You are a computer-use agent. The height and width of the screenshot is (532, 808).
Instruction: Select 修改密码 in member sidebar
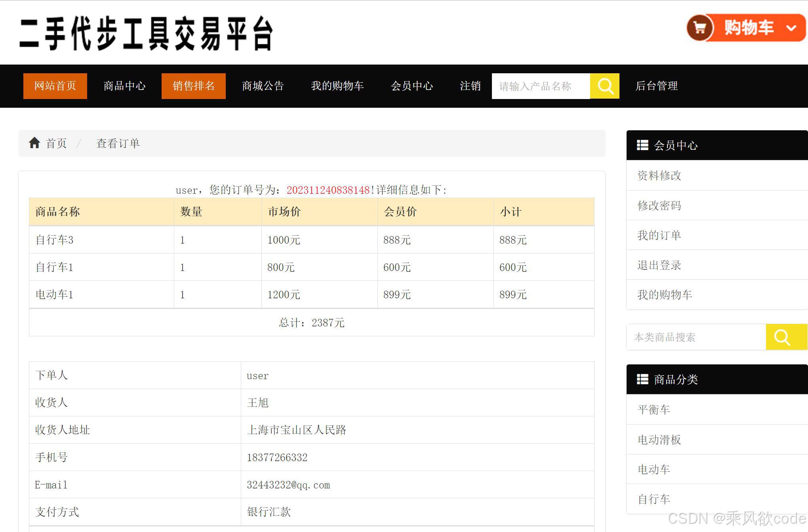pyautogui.click(x=659, y=206)
